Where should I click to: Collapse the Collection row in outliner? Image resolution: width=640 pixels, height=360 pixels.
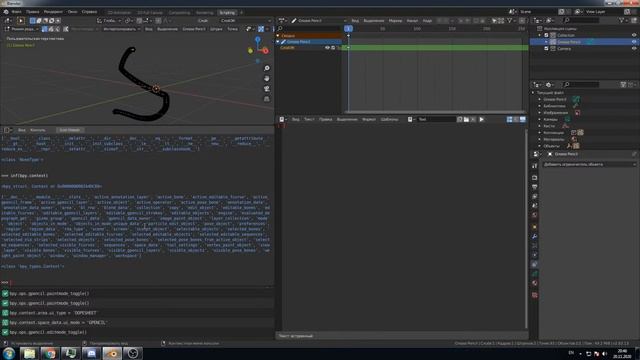pyautogui.click(x=540, y=36)
